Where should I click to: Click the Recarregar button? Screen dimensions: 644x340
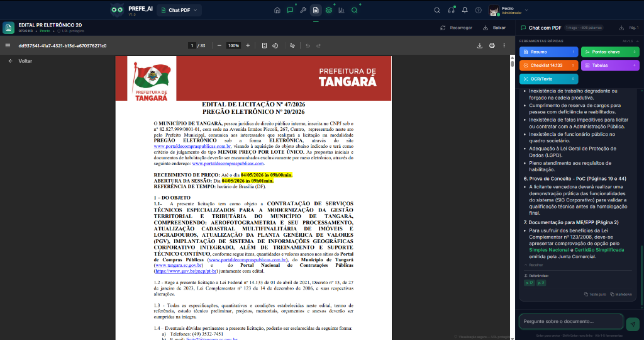pyautogui.click(x=457, y=28)
